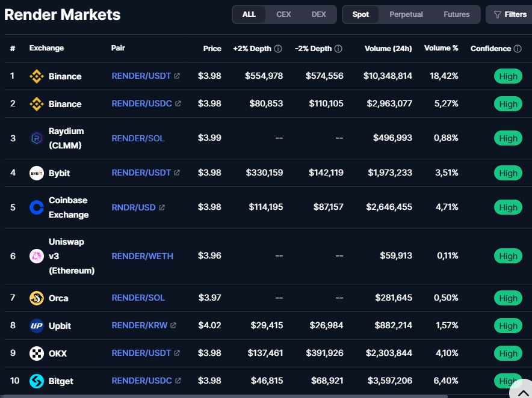Click the Orca exchange name
The width and height of the screenshot is (532, 398).
tap(58, 298)
